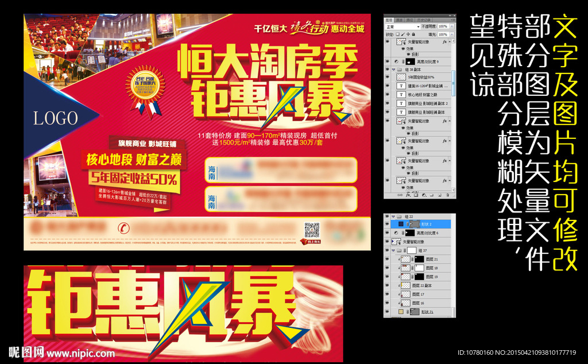The width and height of the screenshot is (588, 364).
Task: Toggle visibility of group 组 22
Action: (x=387, y=216)
